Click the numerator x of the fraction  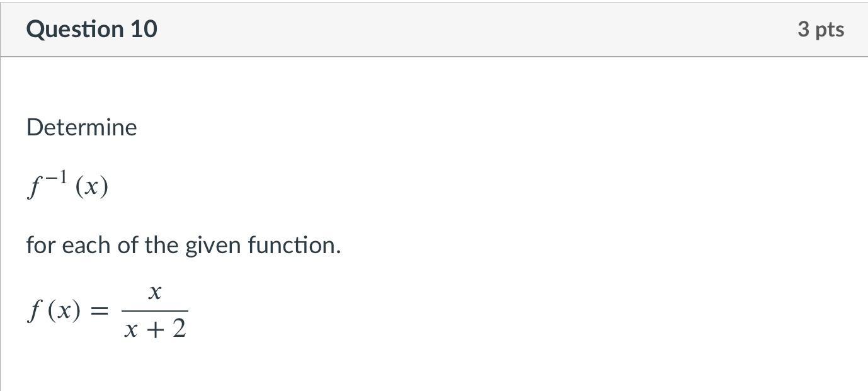(x=155, y=293)
